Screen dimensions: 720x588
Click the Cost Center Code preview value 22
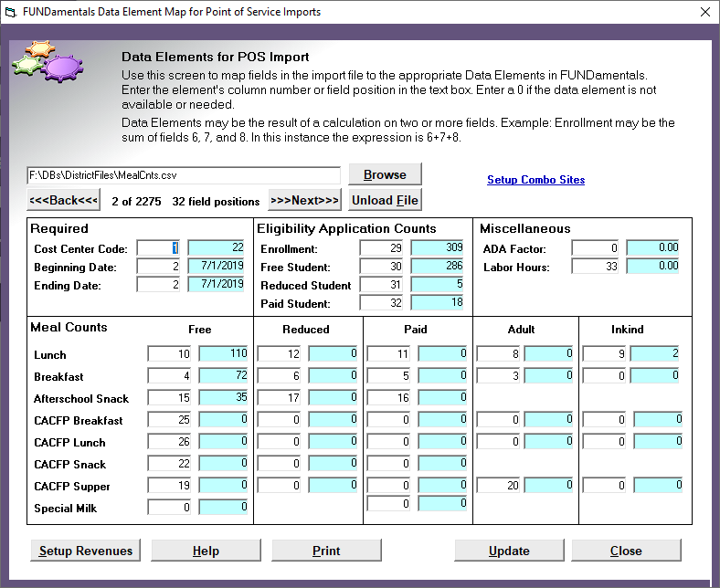click(217, 247)
